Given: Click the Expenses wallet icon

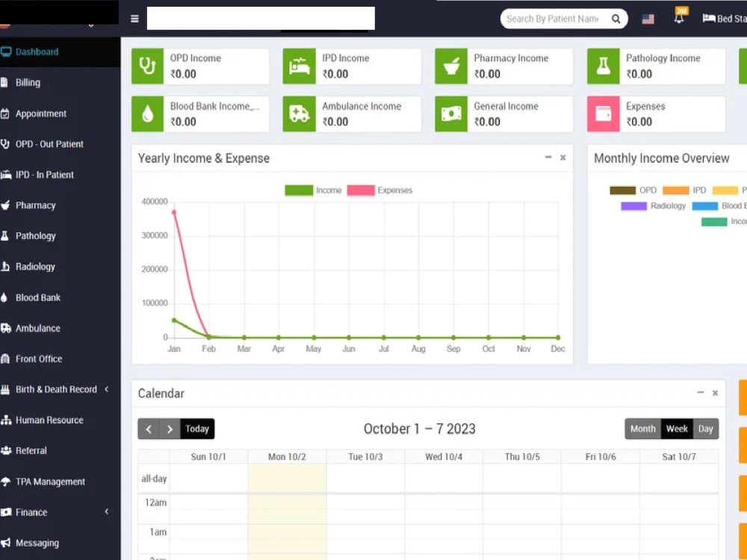Looking at the screenshot, I should point(603,113).
